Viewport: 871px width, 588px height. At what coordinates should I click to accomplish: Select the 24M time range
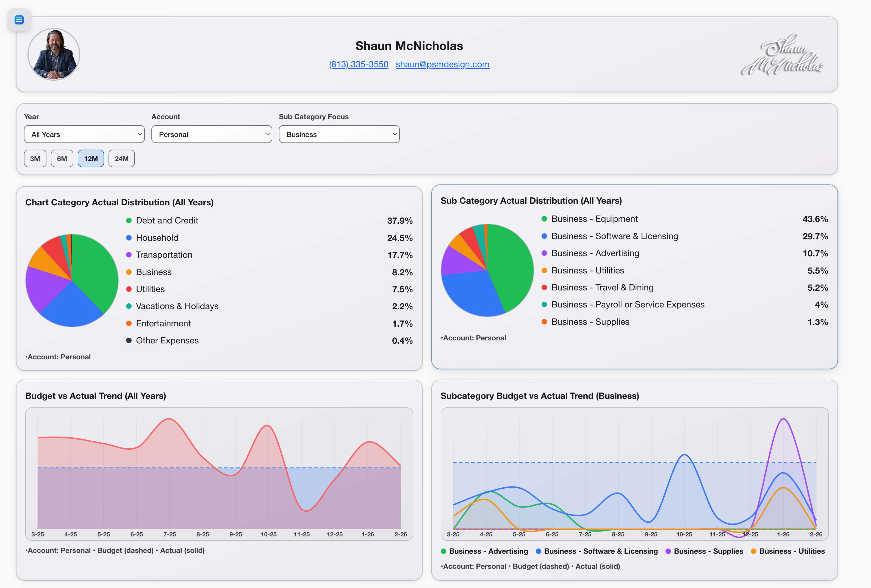(121, 158)
